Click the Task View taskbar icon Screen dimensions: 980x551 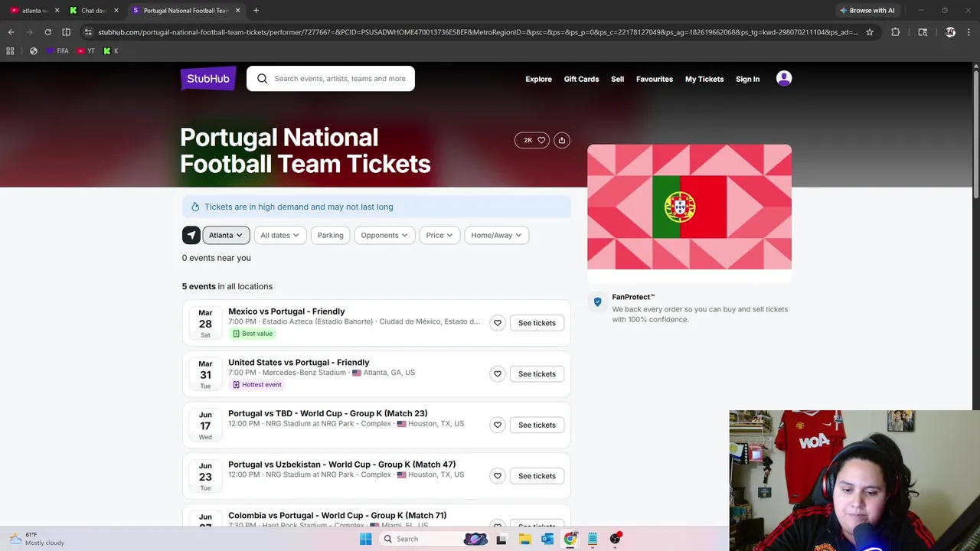501,539
